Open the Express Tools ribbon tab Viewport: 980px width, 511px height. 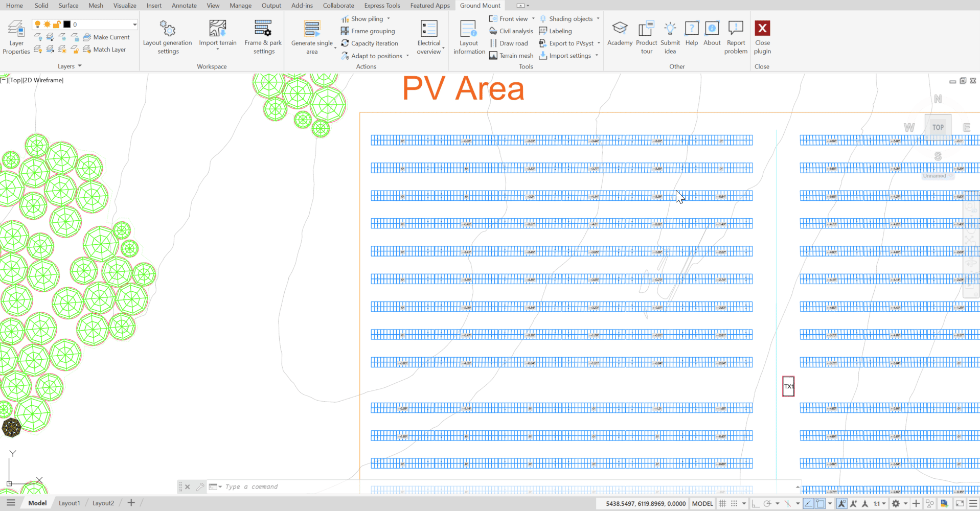382,6
